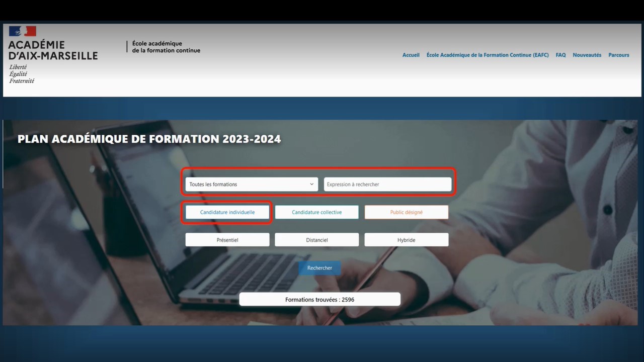Open the FAQ menu link
The image size is (644, 362).
click(560, 55)
